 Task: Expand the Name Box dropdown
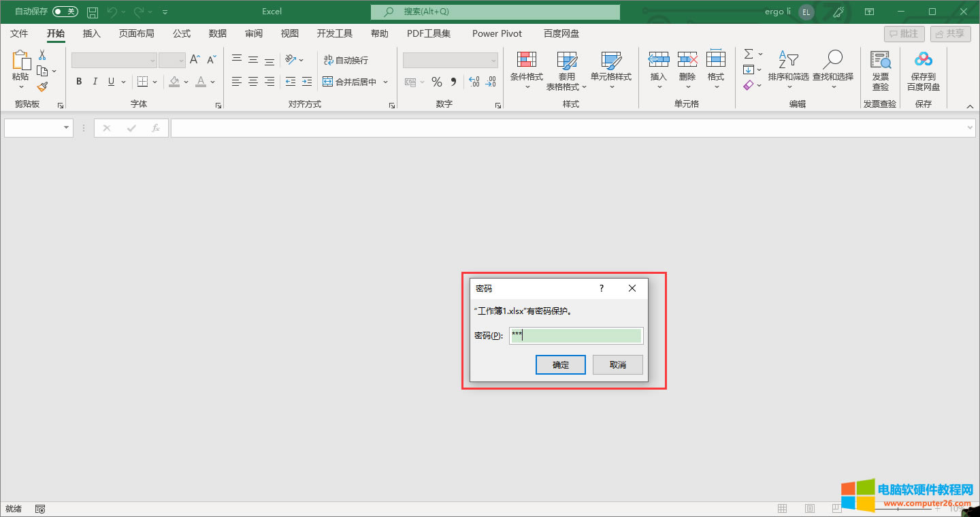pos(66,127)
